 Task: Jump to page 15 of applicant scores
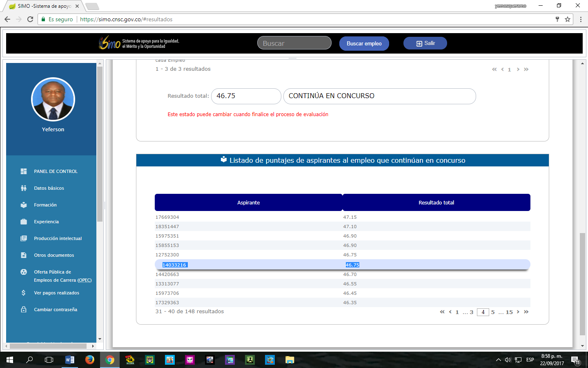[x=509, y=312]
